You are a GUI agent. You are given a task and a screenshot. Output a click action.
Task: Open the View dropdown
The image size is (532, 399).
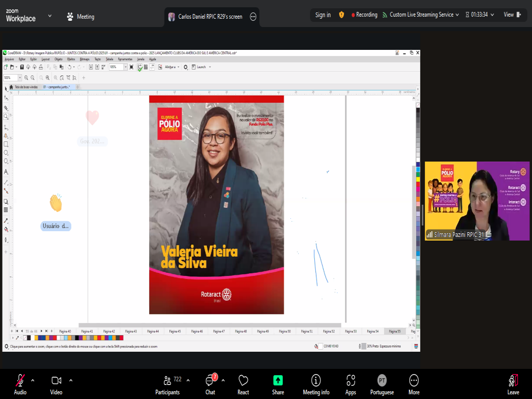point(512,15)
